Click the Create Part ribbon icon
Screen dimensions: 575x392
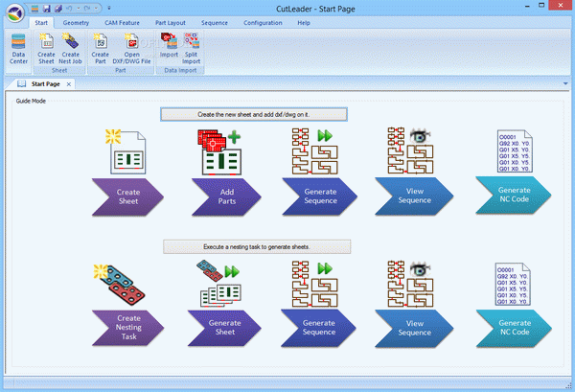[100, 49]
